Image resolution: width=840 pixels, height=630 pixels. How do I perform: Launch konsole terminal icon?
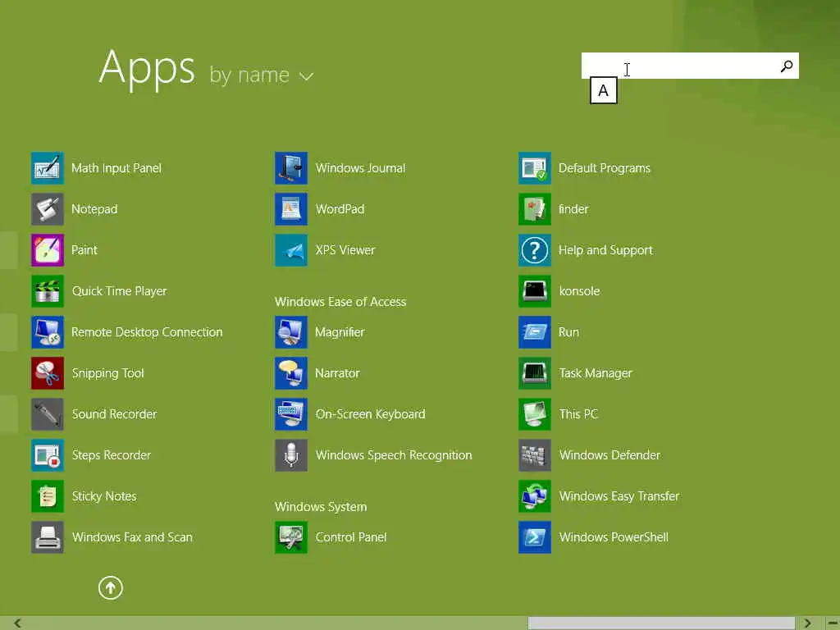(535, 291)
